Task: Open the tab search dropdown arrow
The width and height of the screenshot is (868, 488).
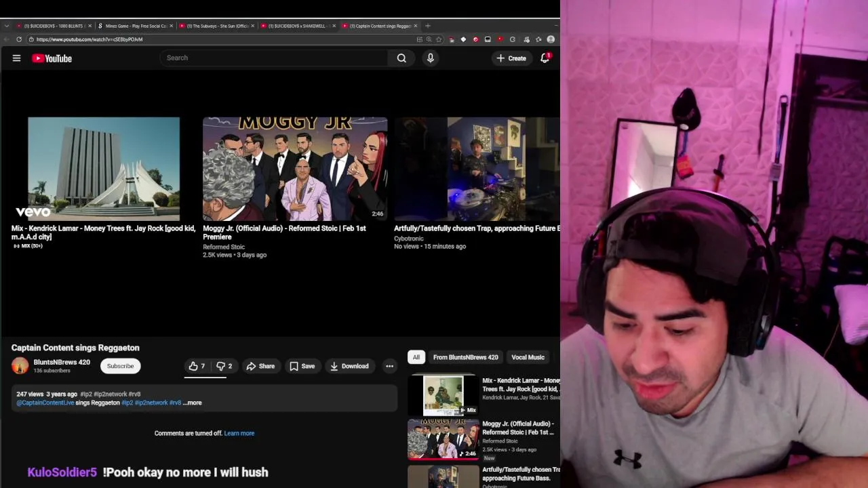Action: coord(6,26)
